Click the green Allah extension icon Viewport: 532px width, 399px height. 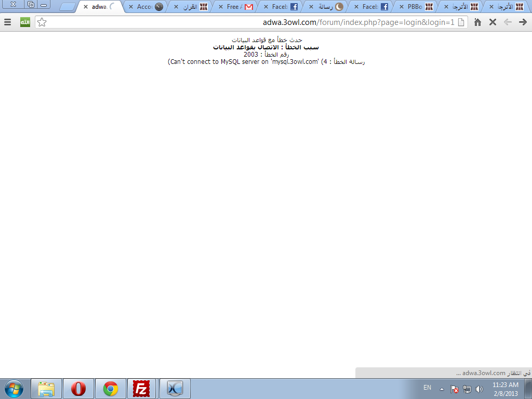[25, 22]
